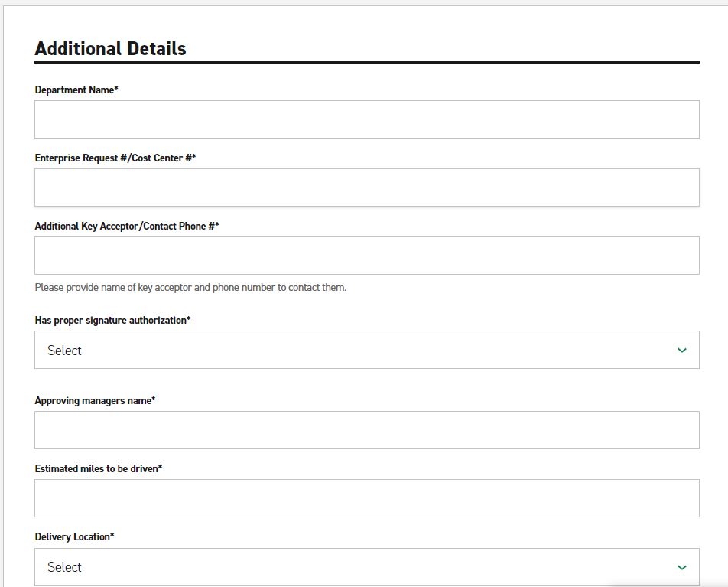Click the Enterprise Request #/Cost Center # label
Screen dimensions: 728x587
(115, 158)
